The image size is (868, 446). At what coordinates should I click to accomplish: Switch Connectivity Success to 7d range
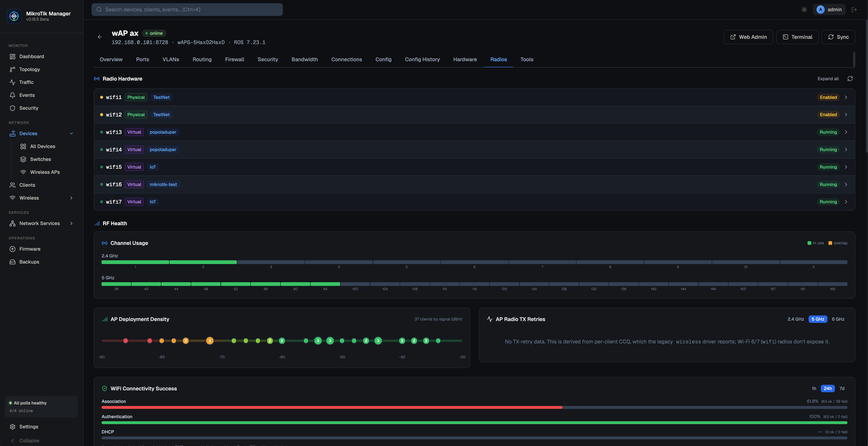tap(842, 389)
